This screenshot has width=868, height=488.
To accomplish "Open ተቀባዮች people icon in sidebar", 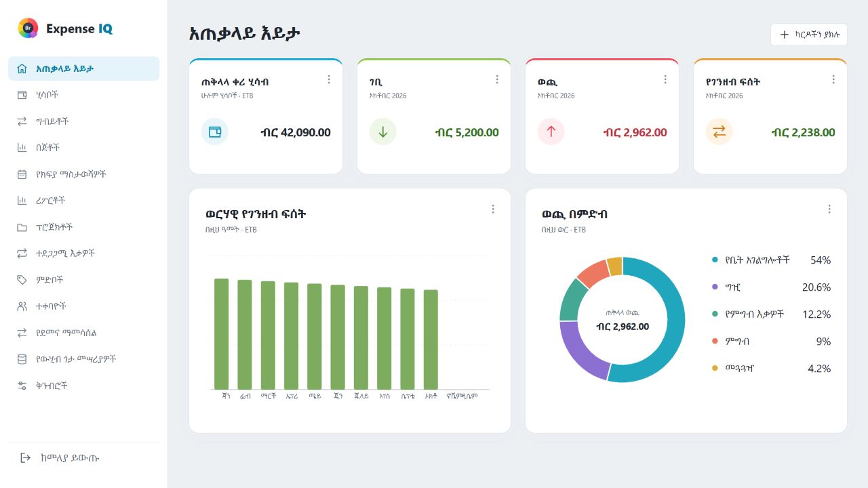I will 22,306.
